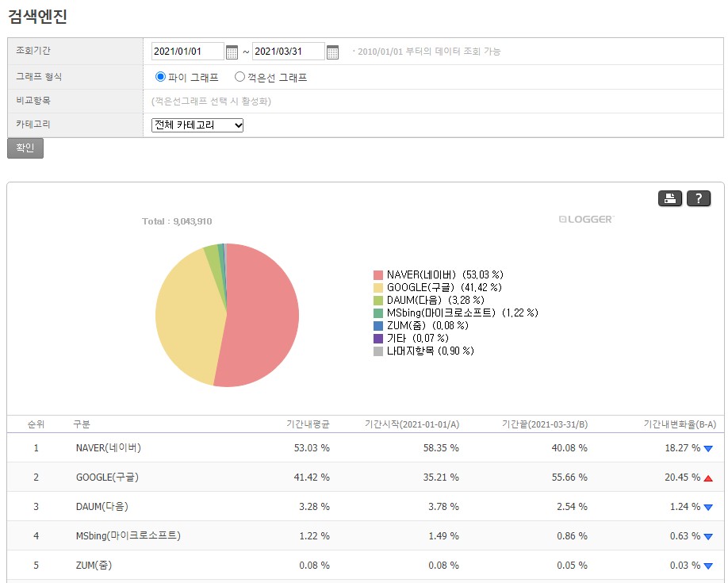Select the 꺾은선 그래프 radio button
This screenshot has width=728, height=583.
click(239, 77)
